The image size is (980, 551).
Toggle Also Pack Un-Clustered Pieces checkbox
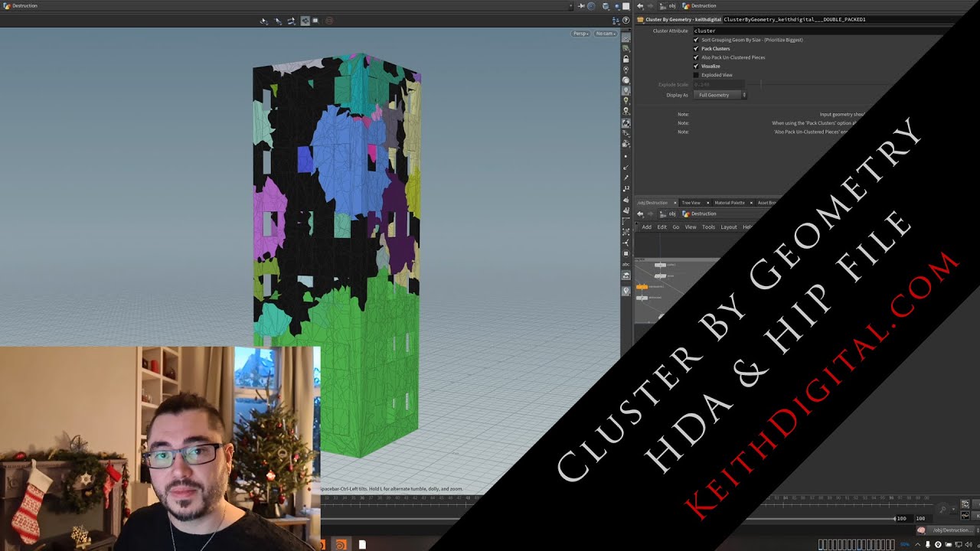[696, 57]
